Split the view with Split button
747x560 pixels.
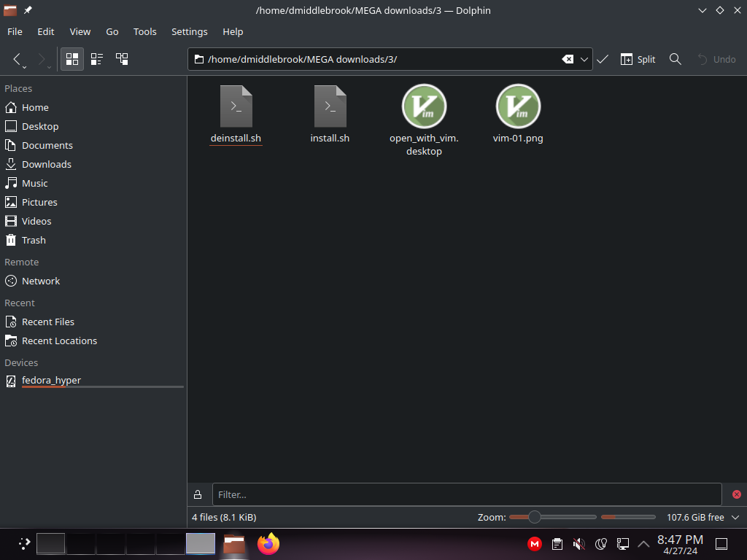638,59
